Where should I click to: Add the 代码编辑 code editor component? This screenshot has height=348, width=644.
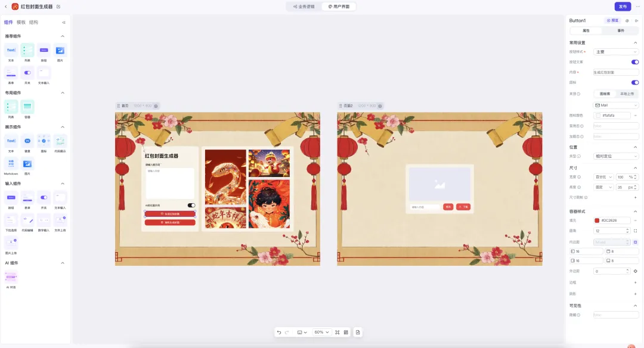coord(27,220)
